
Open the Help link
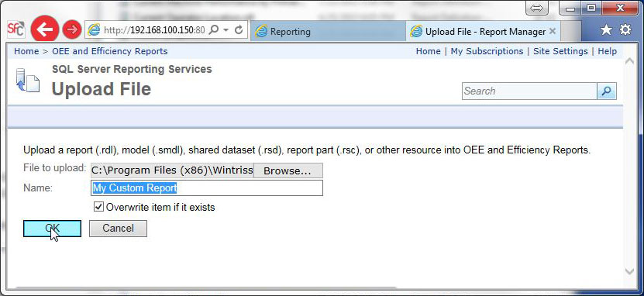point(607,51)
